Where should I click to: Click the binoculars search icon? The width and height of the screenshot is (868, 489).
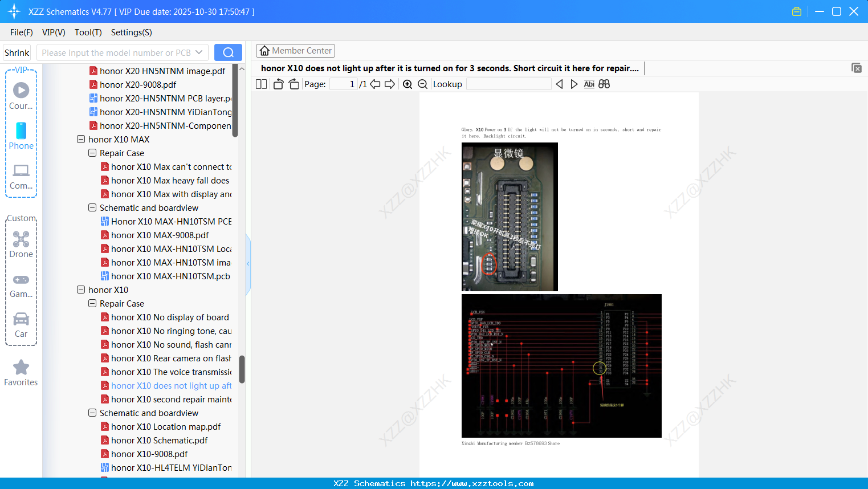point(604,84)
